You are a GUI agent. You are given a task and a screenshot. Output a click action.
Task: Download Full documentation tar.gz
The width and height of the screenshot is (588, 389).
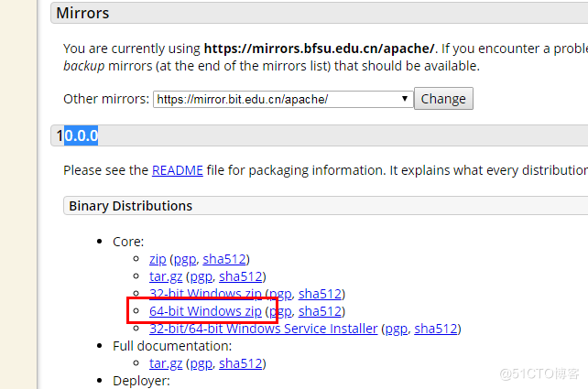166,363
